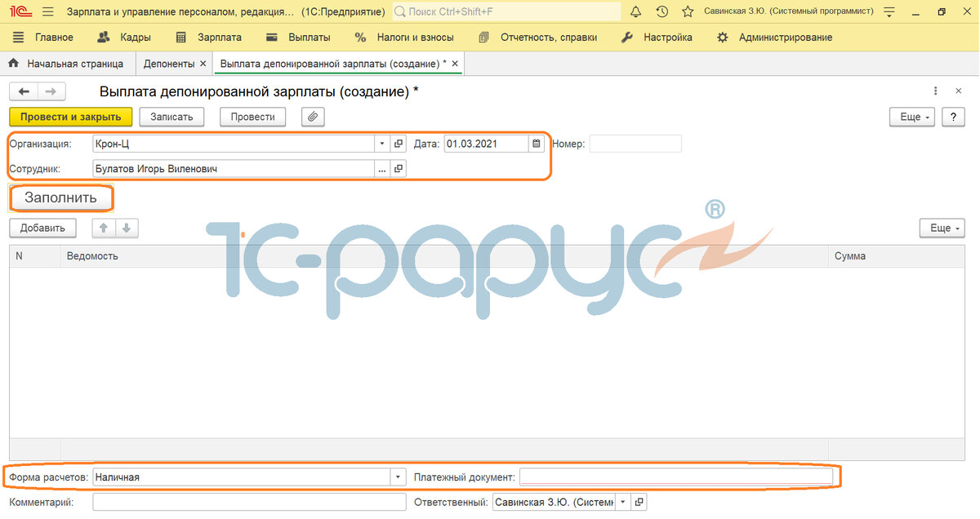Open the Зарплата section
Viewport: 980px width, 519px height.
(209, 38)
